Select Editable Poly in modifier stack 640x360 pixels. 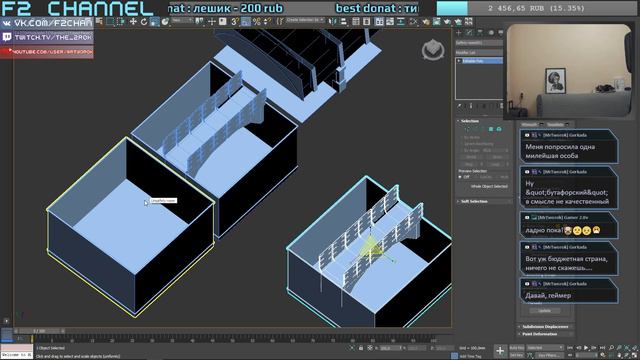point(482,61)
